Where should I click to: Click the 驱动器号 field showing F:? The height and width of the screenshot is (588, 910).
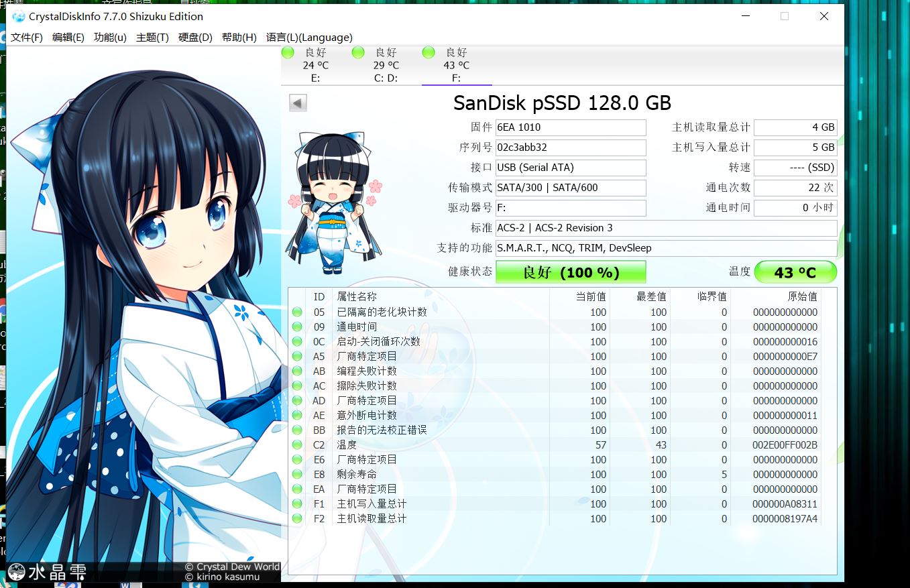(x=571, y=208)
